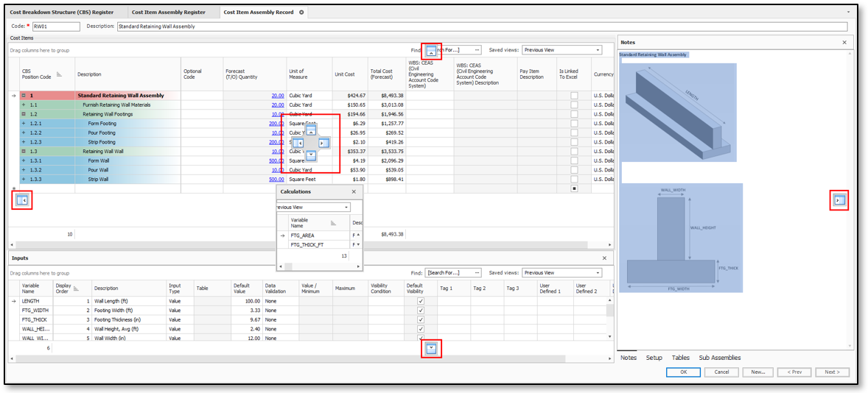Click the center docking guide's down arrow
The image size is (868, 393).
coord(311,155)
